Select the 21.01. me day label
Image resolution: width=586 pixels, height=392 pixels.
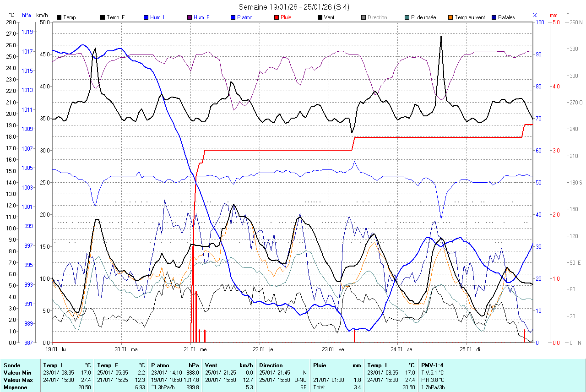tap(196, 349)
